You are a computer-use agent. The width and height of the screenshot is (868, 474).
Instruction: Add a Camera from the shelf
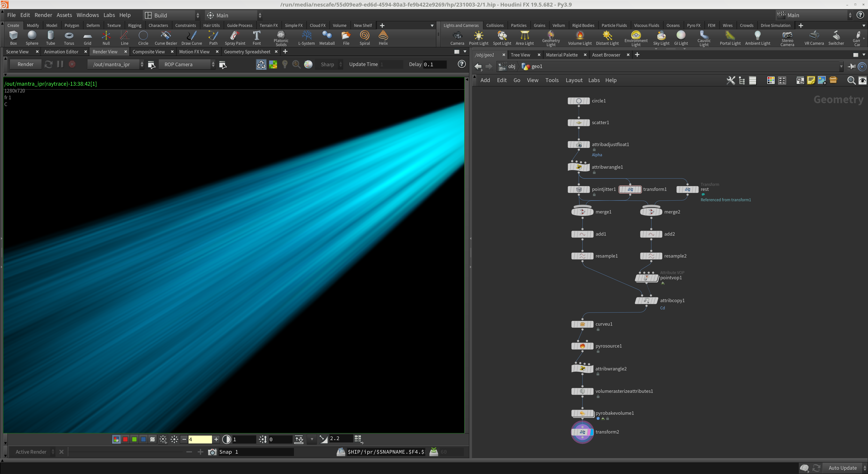(457, 38)
